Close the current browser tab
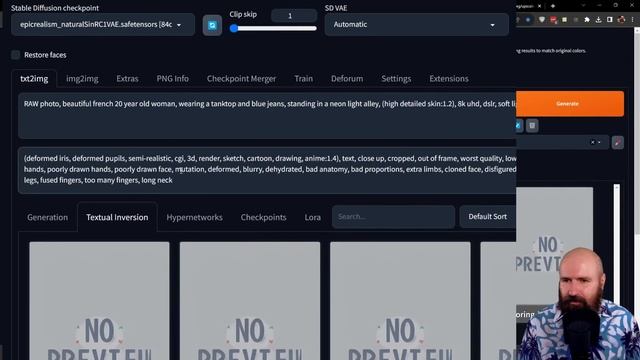This screenshot has height=360, width=640. pyautogui.click(x=539, y=6)
